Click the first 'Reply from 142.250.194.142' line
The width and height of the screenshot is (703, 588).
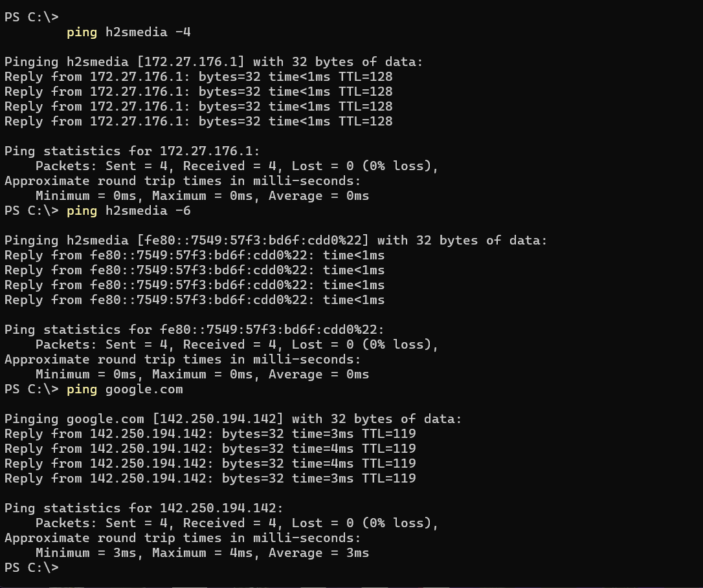click(210, 433)
